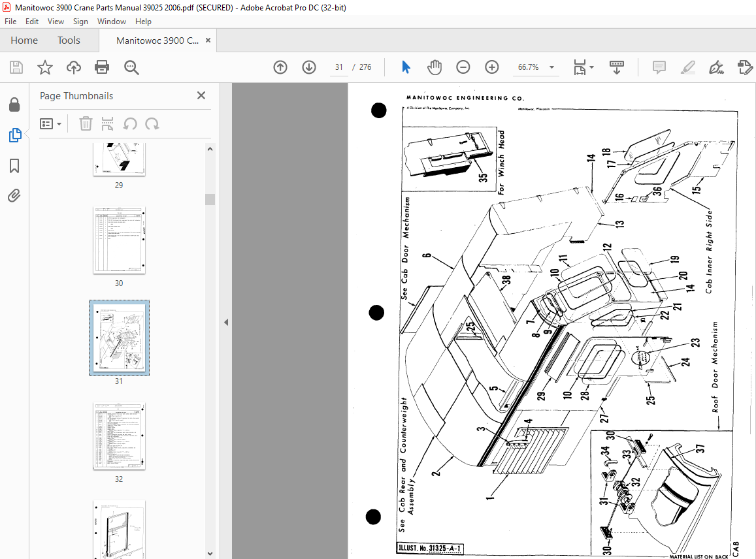Click the thumbnail panel scrollbar thumb
The height and width of the screenshot is (559, 756).
(x=210, y=199)
